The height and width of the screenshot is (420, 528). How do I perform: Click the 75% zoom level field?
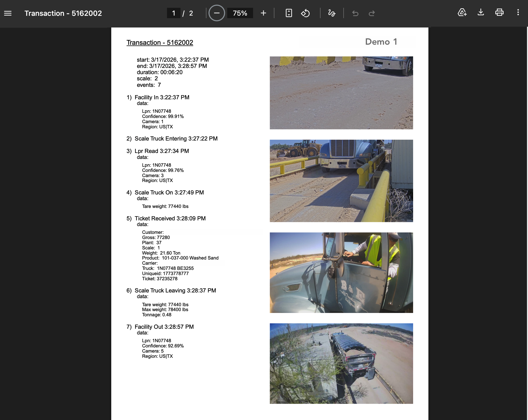(x=240, y=13)
